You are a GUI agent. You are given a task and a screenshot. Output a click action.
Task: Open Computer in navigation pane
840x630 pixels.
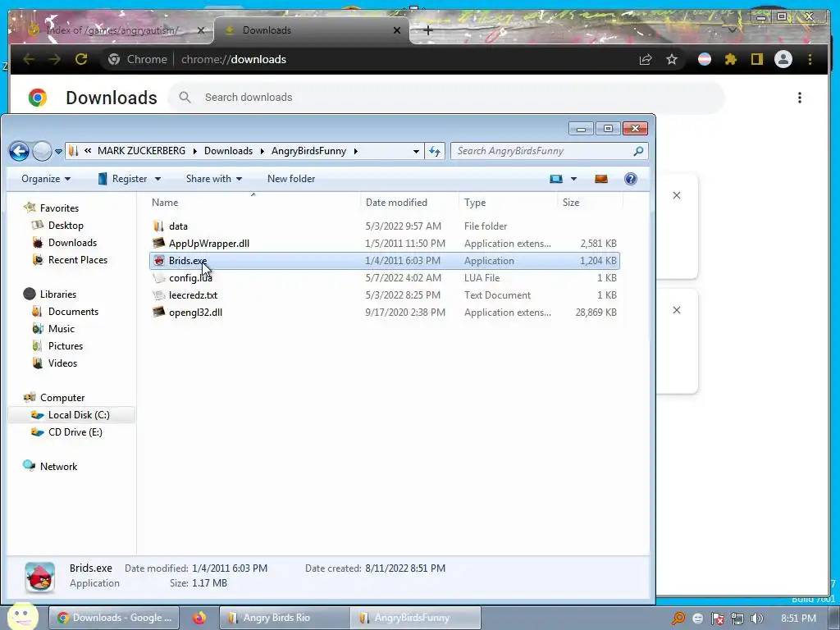click(x=62, y=398)
